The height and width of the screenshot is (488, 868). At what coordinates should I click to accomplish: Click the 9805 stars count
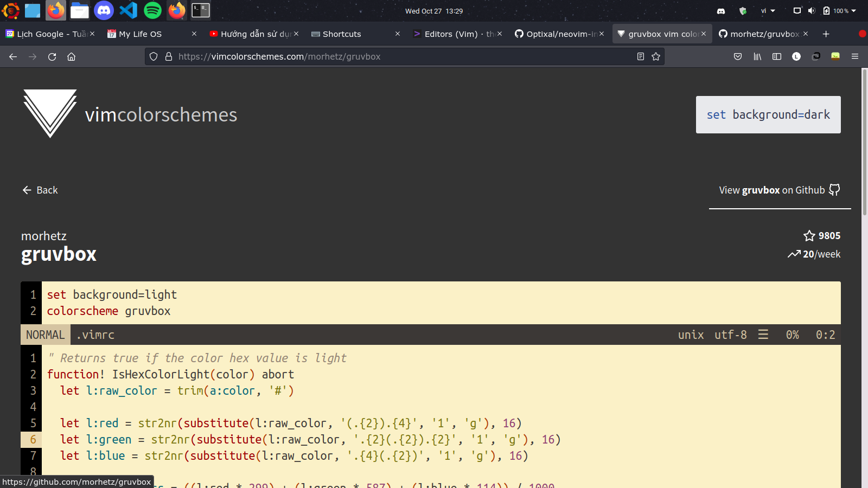[822, 236]
